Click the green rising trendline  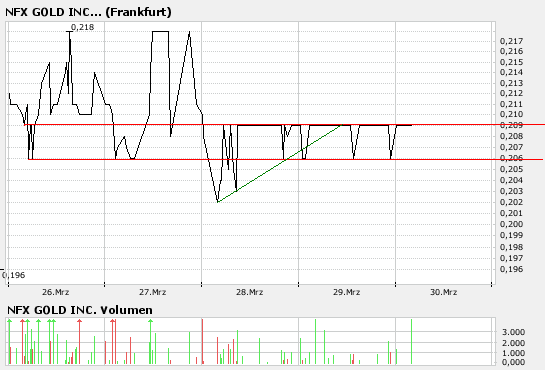pos(280,163)
